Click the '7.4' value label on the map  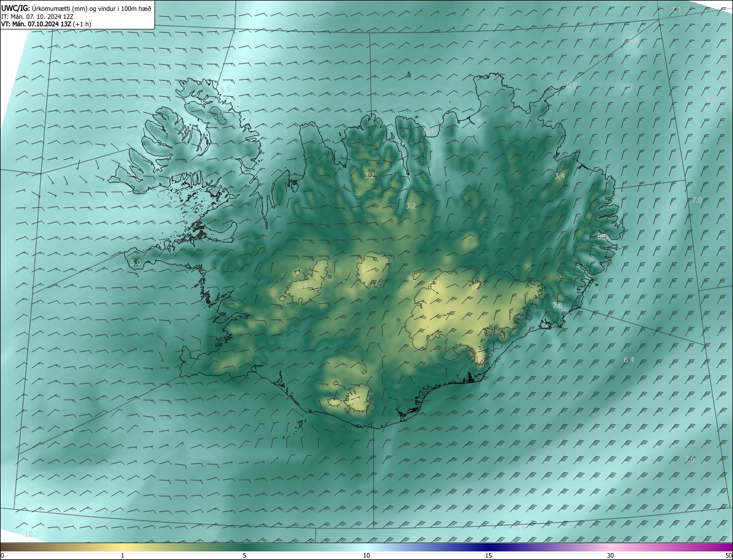[676, 9]
